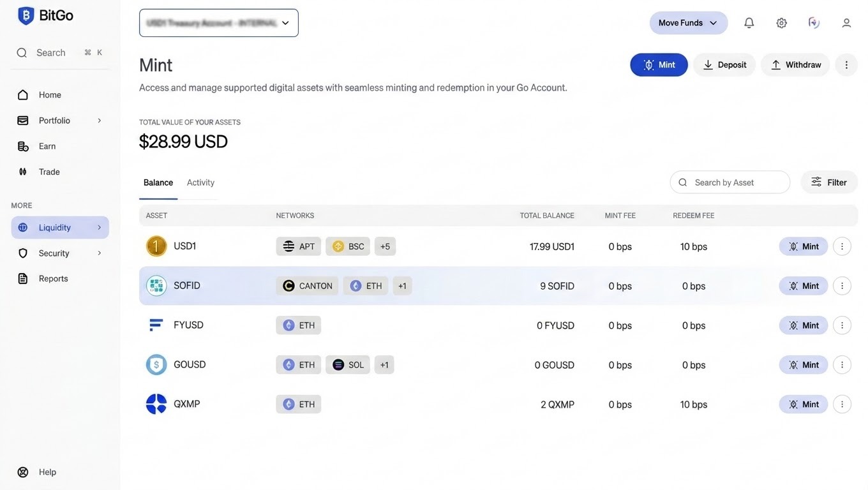The image size is (868, 490).
Task: Focus the Search by Asset field
Action: (730, 182)
